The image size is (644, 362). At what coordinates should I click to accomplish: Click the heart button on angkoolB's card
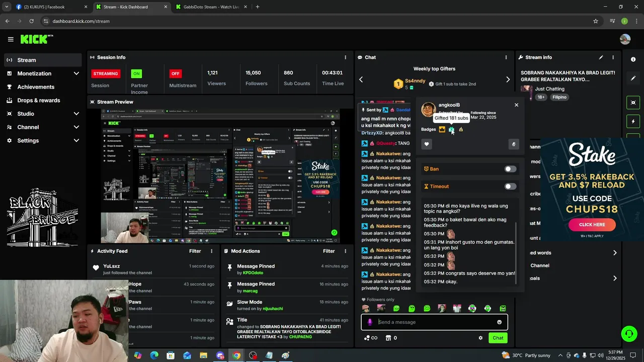[427, 144]
